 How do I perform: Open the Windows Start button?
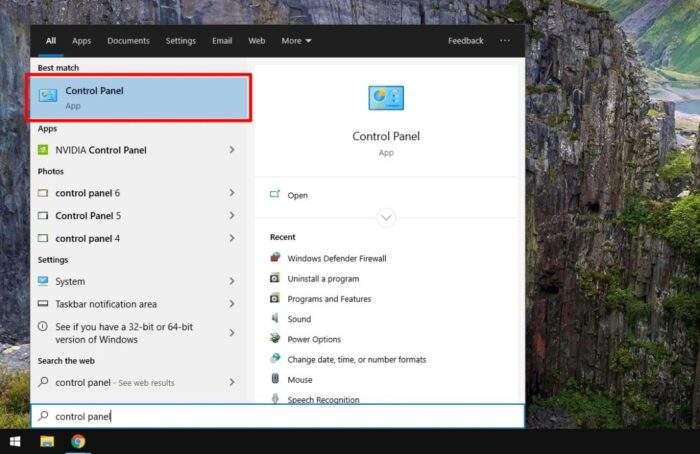15,442
